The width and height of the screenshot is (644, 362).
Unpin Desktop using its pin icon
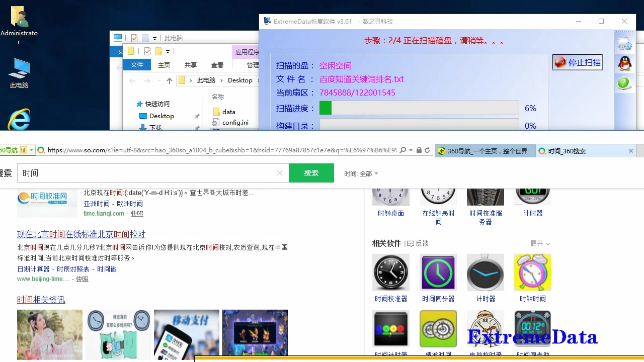(197, 116)
